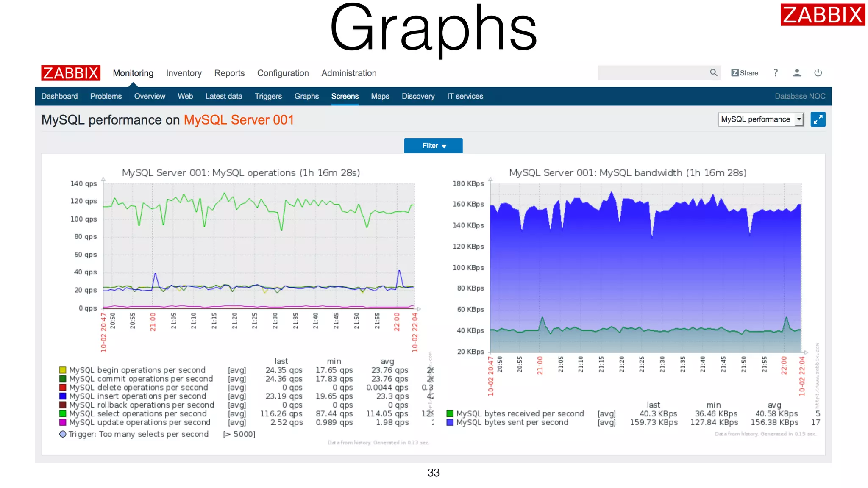Open the MySQL performance screen dropdown
Image resolution: width=868 pixels, height=488 pixels.
tap(761, 119)
